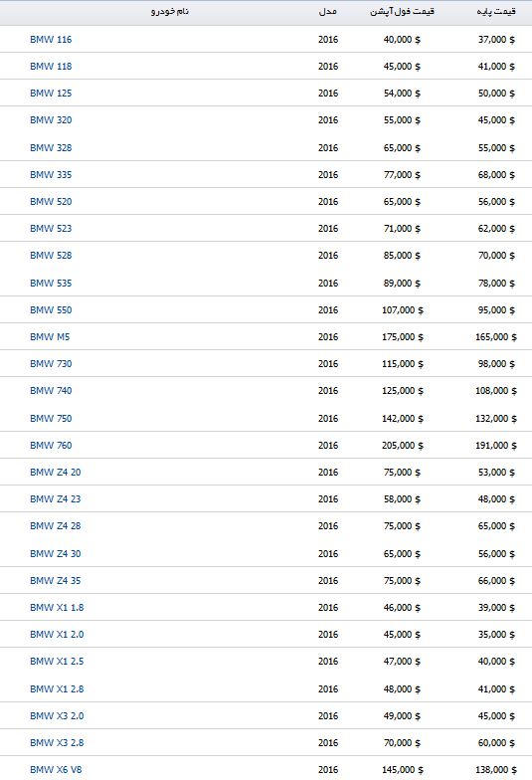The height and width of the screenshot is (780, 532).
Task: Open the BMW 125 link
Action: click(x=51, y=94)
